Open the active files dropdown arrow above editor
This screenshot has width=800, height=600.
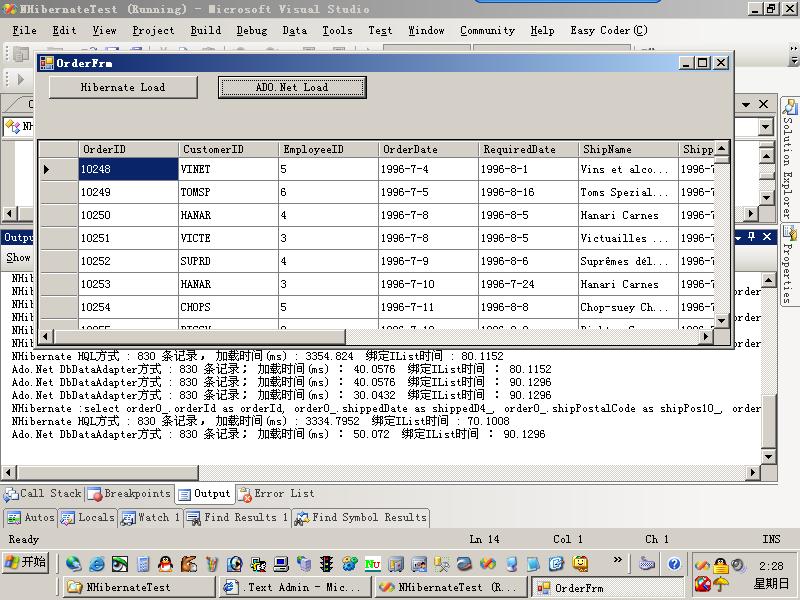point(746,105)
